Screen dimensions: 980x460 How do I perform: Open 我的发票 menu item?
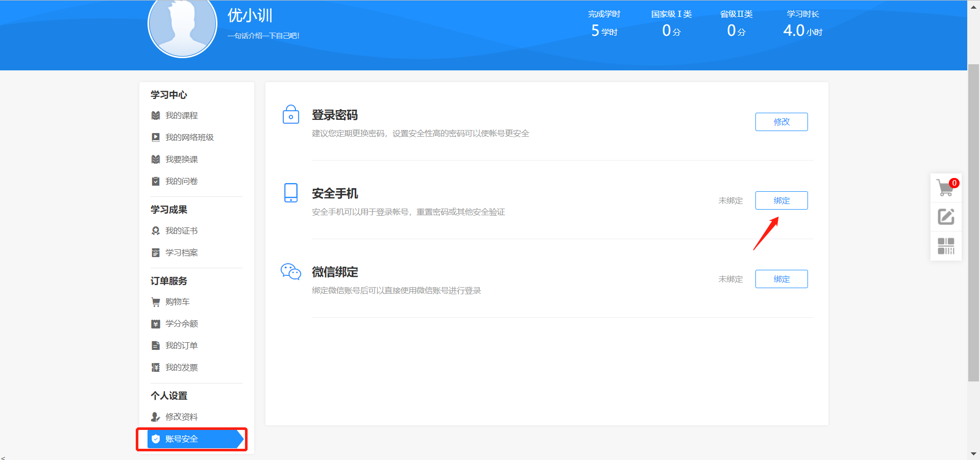(x=181, y=368)
